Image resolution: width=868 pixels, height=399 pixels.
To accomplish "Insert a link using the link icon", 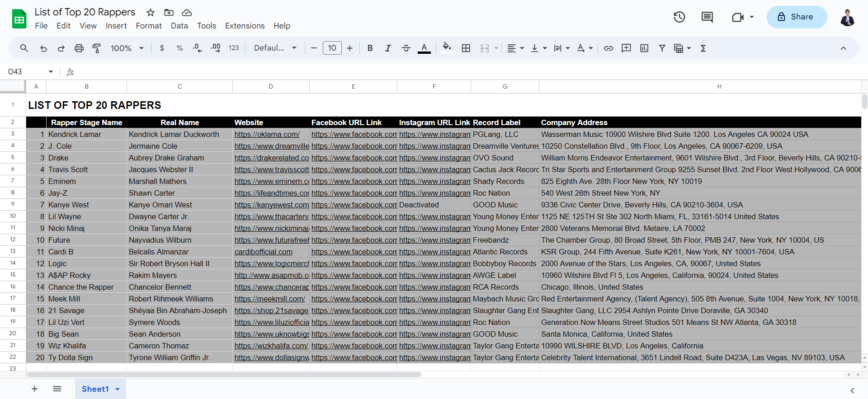I will click(x=609, y=48).
